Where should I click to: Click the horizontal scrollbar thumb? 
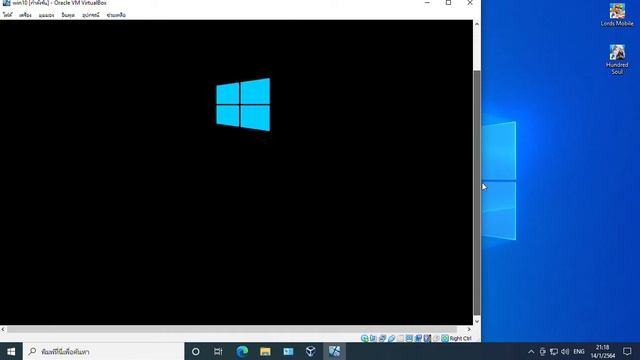(232, 329)
